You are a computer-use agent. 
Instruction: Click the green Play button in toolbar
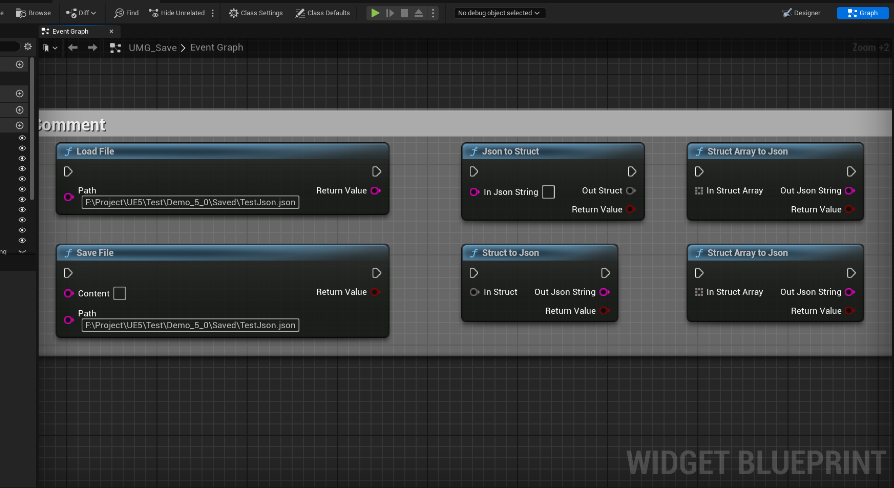(375, 13)
